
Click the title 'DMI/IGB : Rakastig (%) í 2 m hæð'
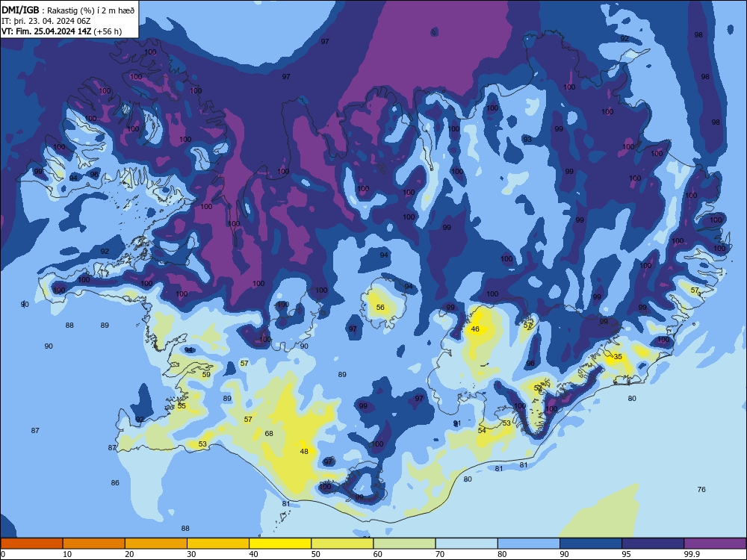[68, 10]
